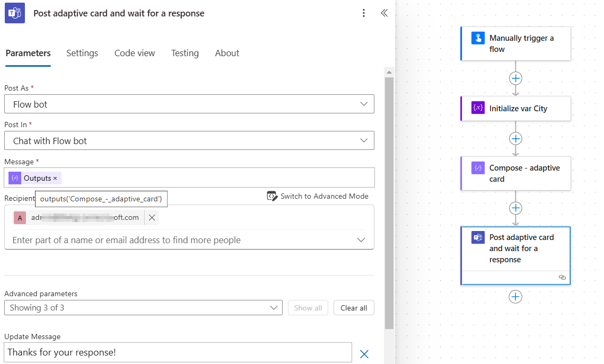The height and width of the screenshot is (364, 604).
Task: Select the Initialize var City node
Action: click(x=515, y=109)
